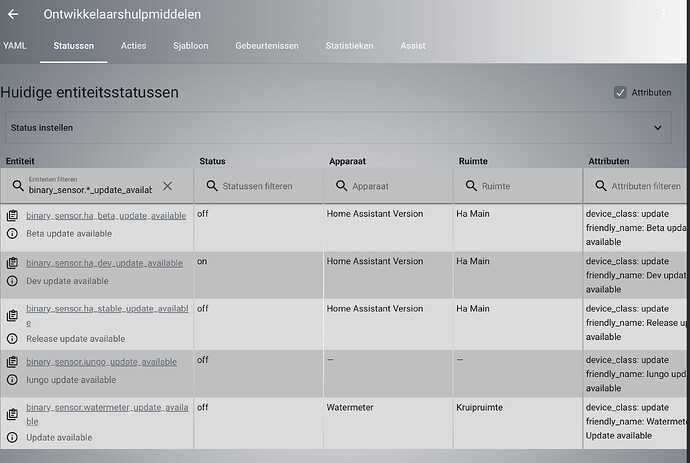Click search icon in Ruimte filter
690x463 pixels.
click(x=471, y=186)
